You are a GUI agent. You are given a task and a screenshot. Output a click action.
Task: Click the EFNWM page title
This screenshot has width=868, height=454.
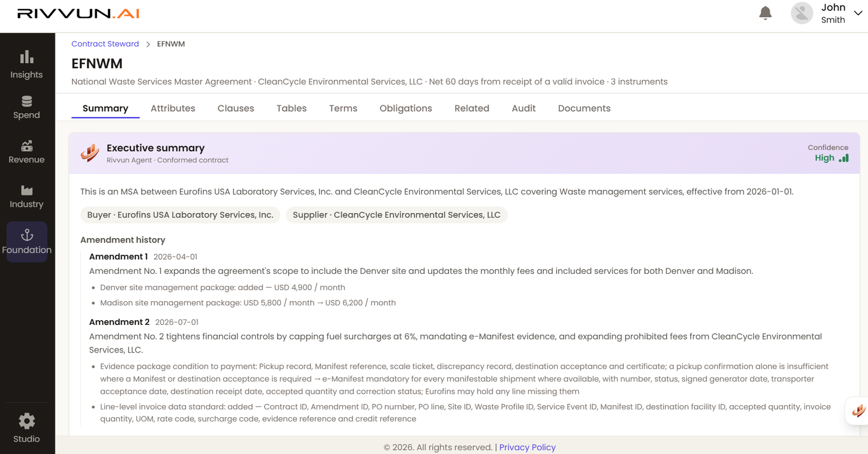pyautogui.click(x=97, y=63)
